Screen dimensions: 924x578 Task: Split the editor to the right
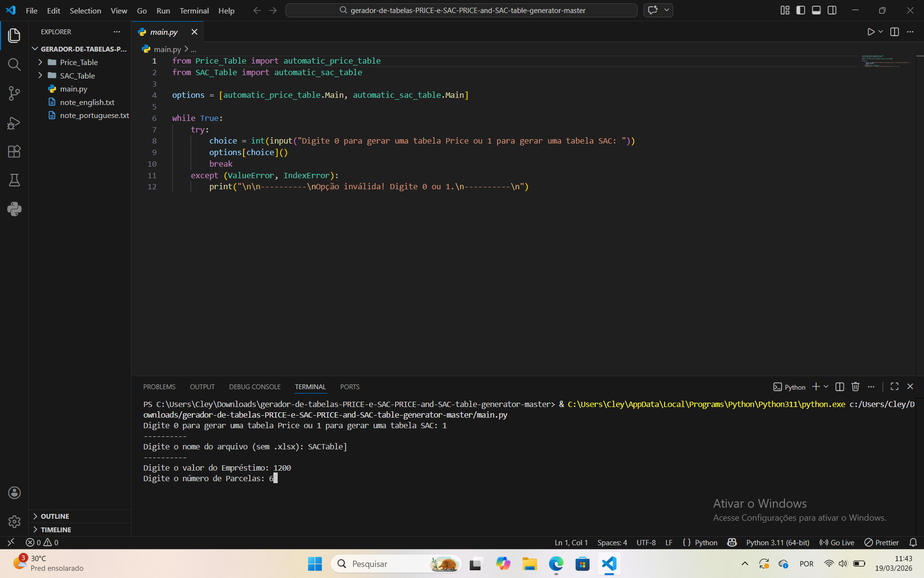coord(895,32)
